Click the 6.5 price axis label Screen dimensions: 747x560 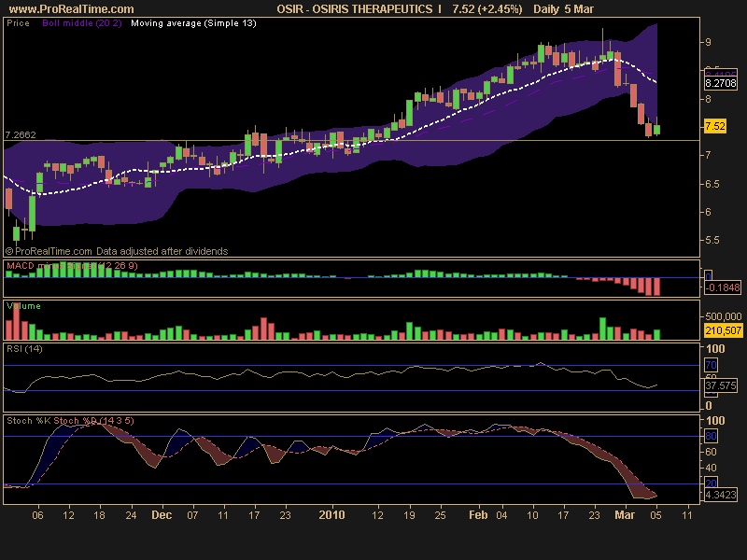tap(712, 184)
